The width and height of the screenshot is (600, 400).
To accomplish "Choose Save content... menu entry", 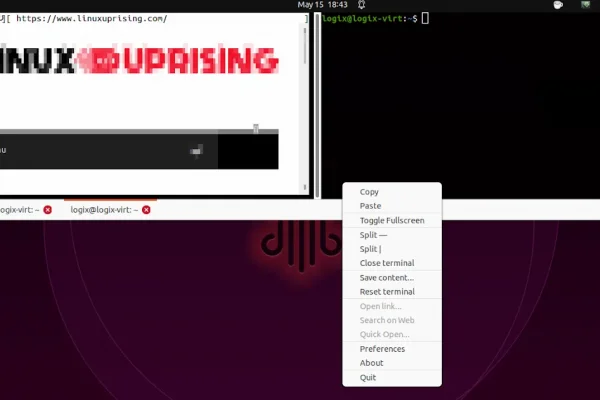I will click(392, 278).
